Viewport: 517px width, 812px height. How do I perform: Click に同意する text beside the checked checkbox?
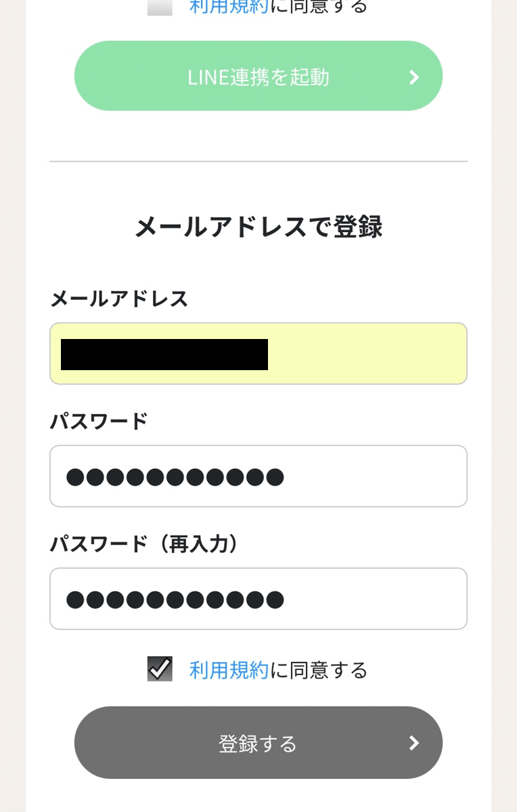tap(319, 670)
